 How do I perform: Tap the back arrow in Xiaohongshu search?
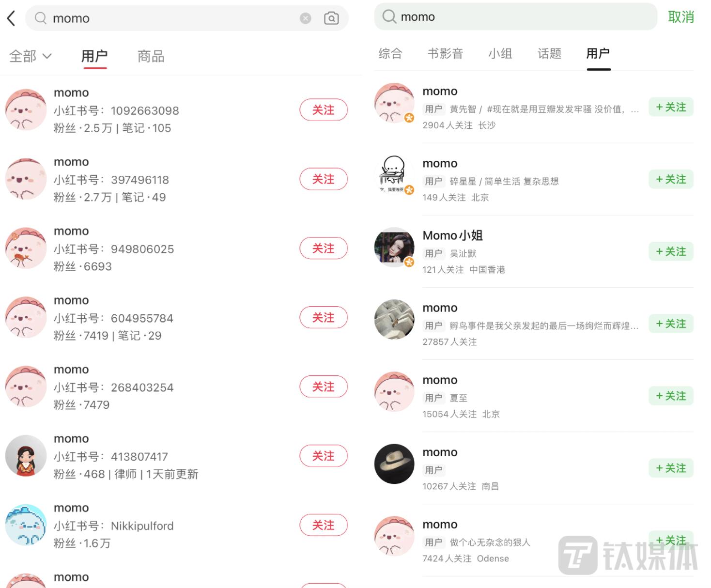[x=11, y=18]
